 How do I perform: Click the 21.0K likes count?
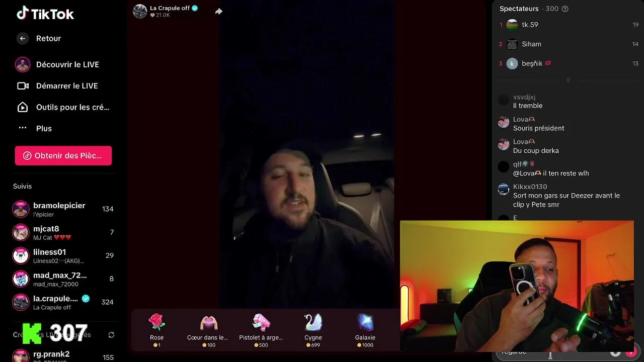(160, 15)
